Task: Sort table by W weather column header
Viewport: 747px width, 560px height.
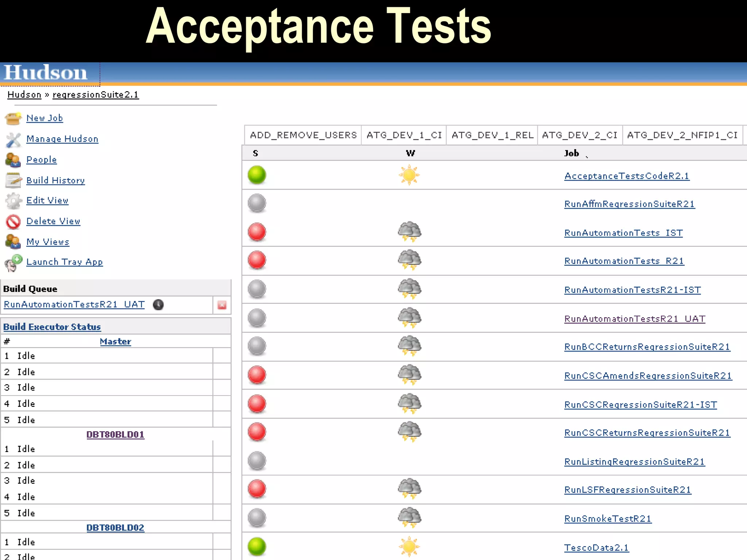Action: click(x=410, y=153)
